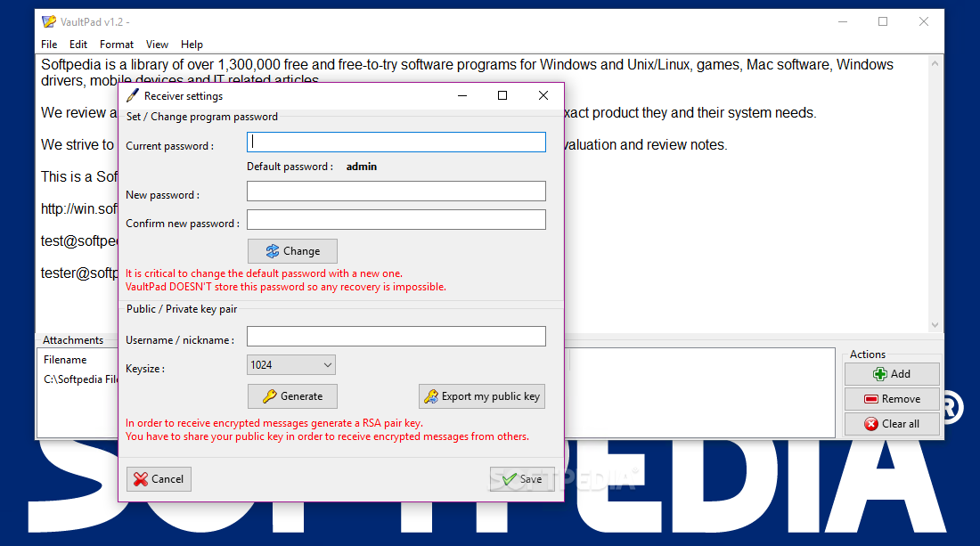Focus the Current password field
Viewport: 980px width, 546px height.
396,142
